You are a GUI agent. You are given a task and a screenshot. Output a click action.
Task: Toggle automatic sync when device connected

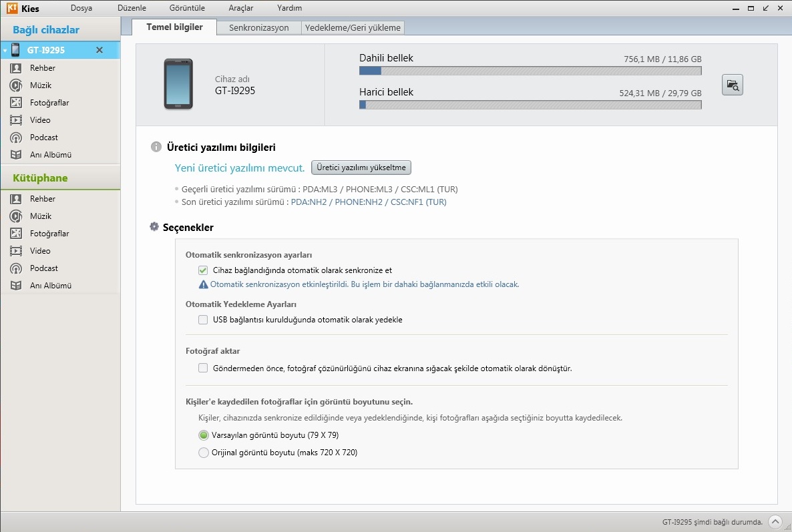(x=203, y=270)
